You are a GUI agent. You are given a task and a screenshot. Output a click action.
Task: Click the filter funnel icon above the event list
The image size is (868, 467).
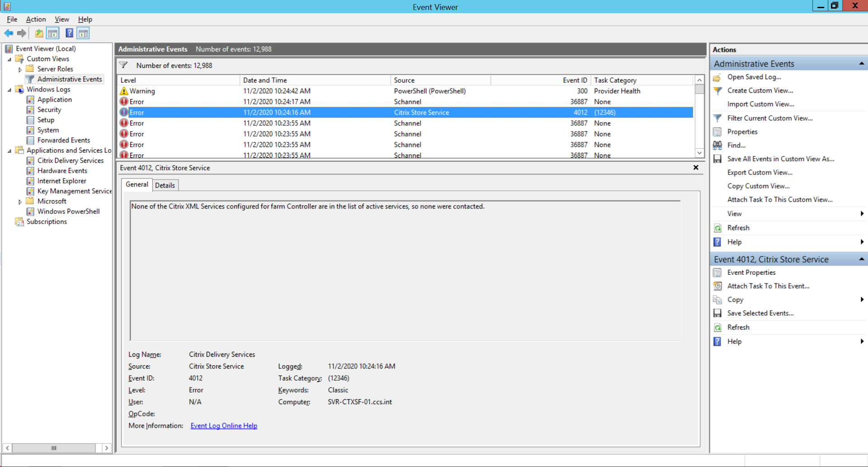123,65
